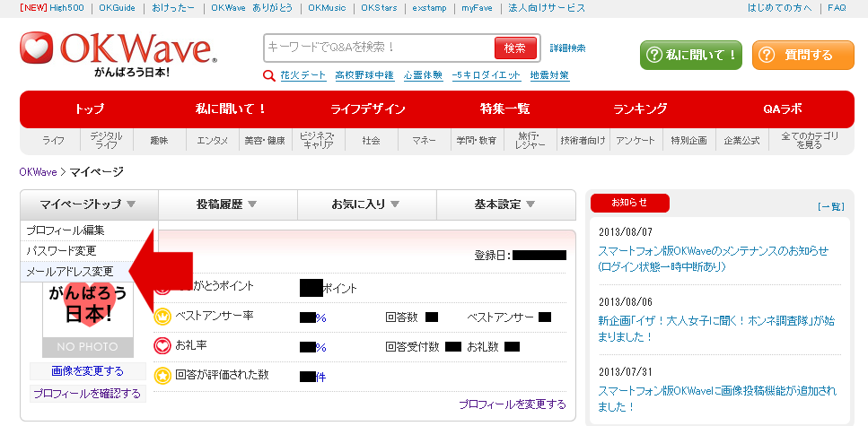This screenshot has height=426, width=868.
Task: Open the ライフデザイン navigation tab
Action: [368, 109]
